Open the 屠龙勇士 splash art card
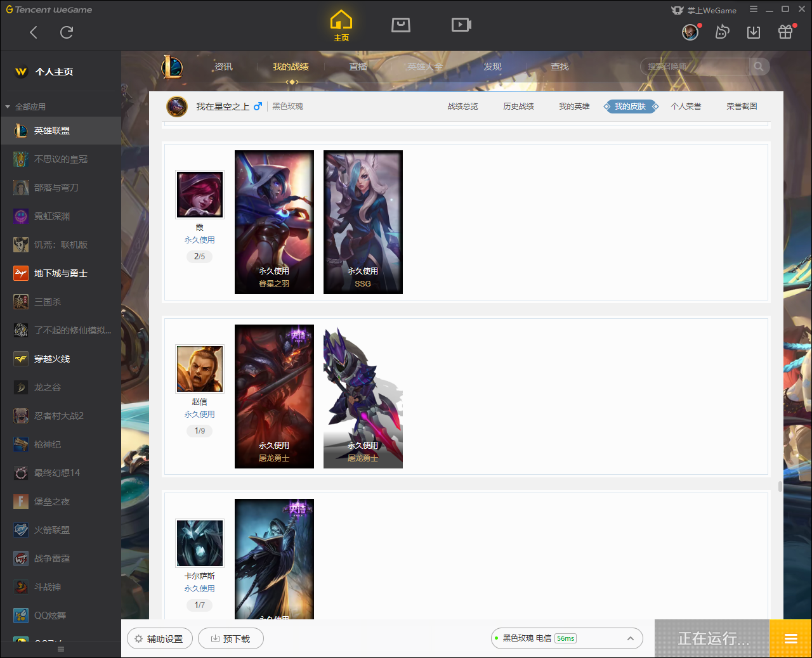This screenshot has height=658, width=812. pyautogui.click(x=274, y=396)
